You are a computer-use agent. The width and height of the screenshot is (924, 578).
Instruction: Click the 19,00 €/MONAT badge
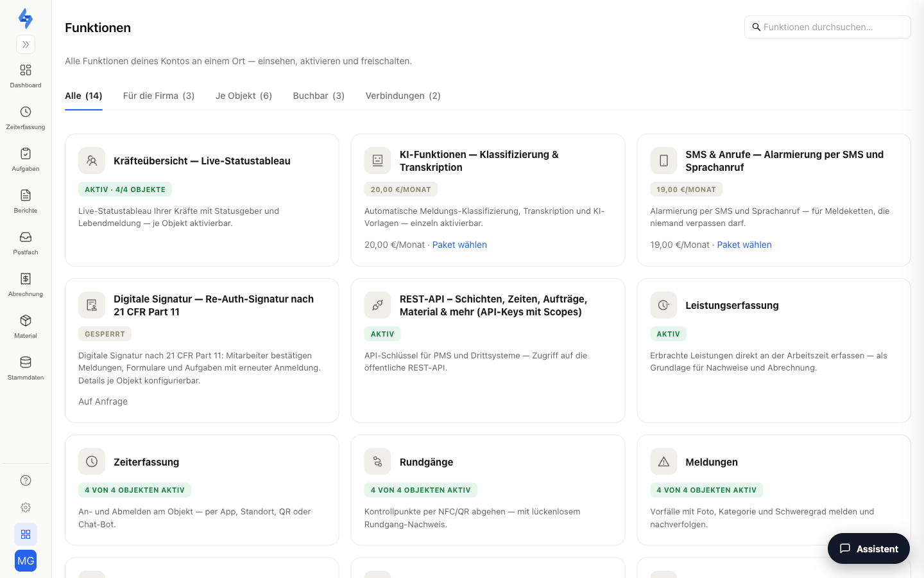pyautogui.click(x=687, y=189)
